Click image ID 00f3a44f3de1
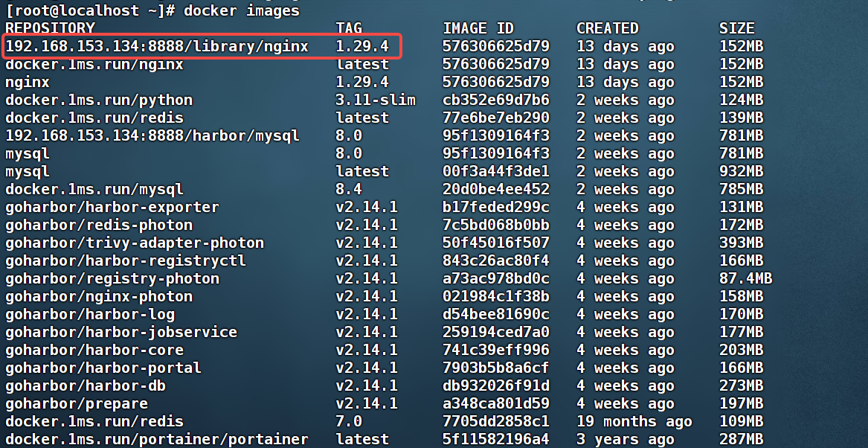Viewport: 868px width, 448px height. [496, 171]
